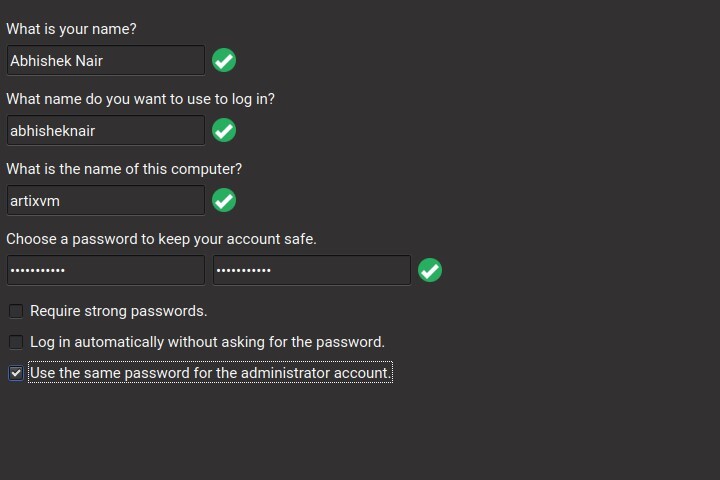720x480 pixels.
Task: Click the green checkmark beside login name
Action: coord(224,130)
